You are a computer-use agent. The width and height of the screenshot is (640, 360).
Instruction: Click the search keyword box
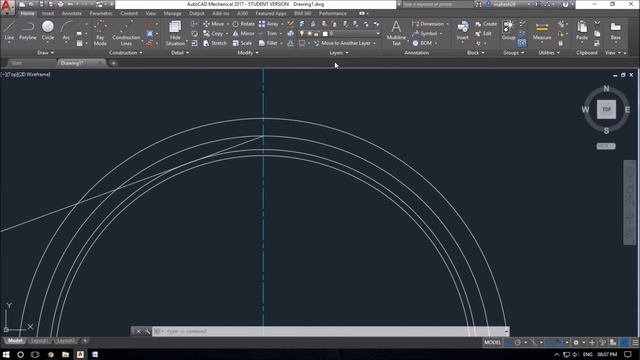[x=437, y=4]
